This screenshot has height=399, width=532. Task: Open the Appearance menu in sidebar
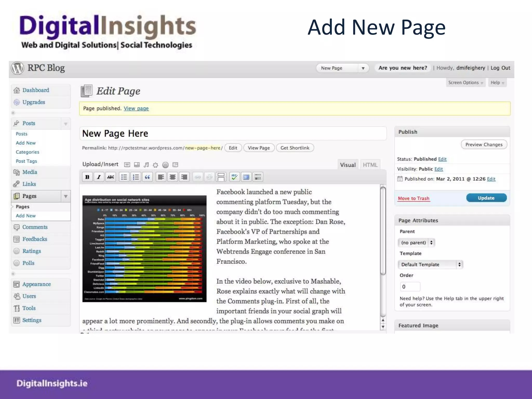coord(36,284)
